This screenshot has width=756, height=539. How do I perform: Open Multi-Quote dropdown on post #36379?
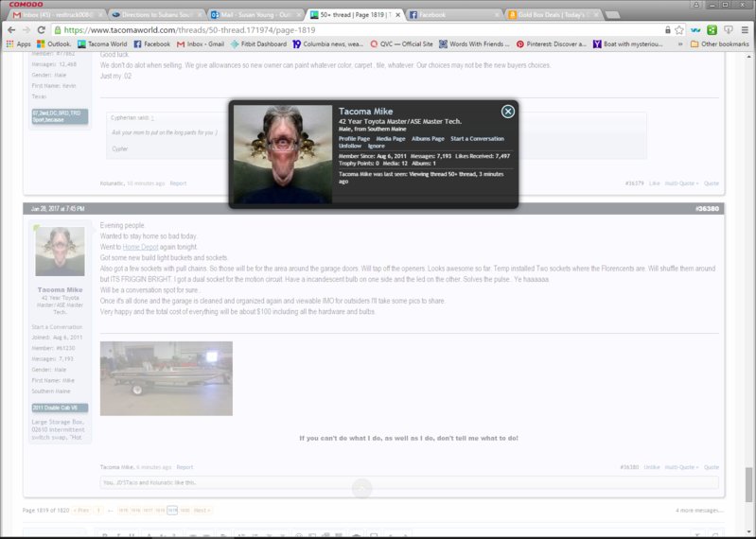tap(681, 183)
